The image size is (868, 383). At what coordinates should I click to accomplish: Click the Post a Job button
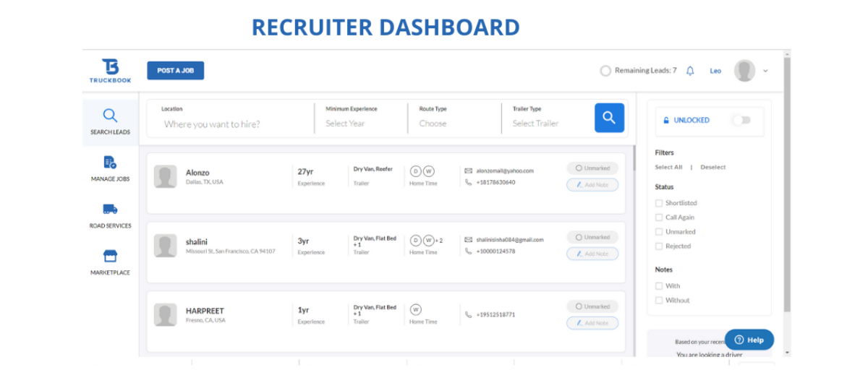tap(176, 71)
